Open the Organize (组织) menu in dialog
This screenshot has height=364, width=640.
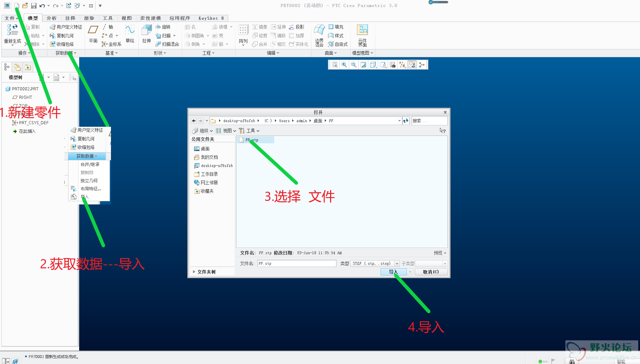pyautogui.click(x=202, y=131)
